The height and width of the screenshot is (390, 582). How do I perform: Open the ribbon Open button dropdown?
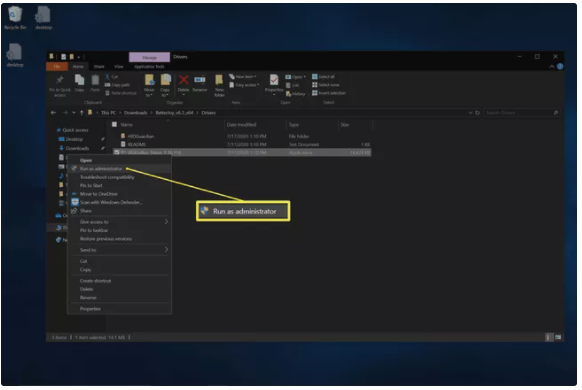304,77
